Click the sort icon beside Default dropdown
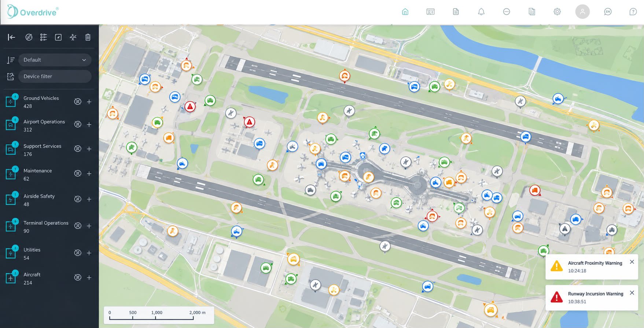Screen dimensions: 644x328 coord(11,60)
